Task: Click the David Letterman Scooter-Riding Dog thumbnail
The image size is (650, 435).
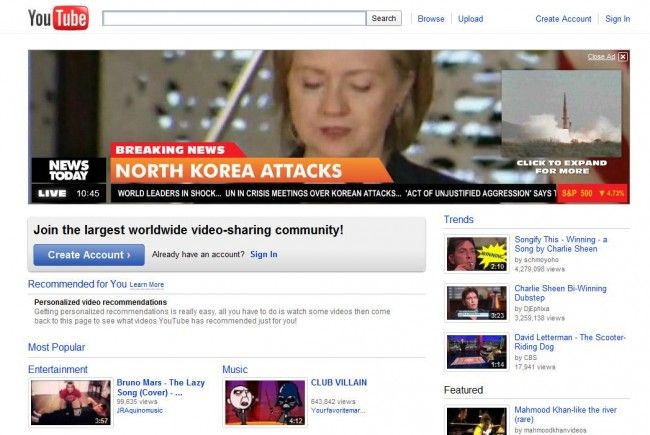Action: tap(477, 352)
